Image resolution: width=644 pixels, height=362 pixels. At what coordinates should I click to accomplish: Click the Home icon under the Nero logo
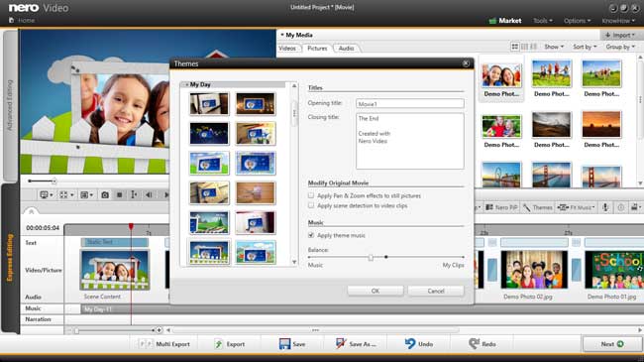pyautogui.click(x=12, y=20)
